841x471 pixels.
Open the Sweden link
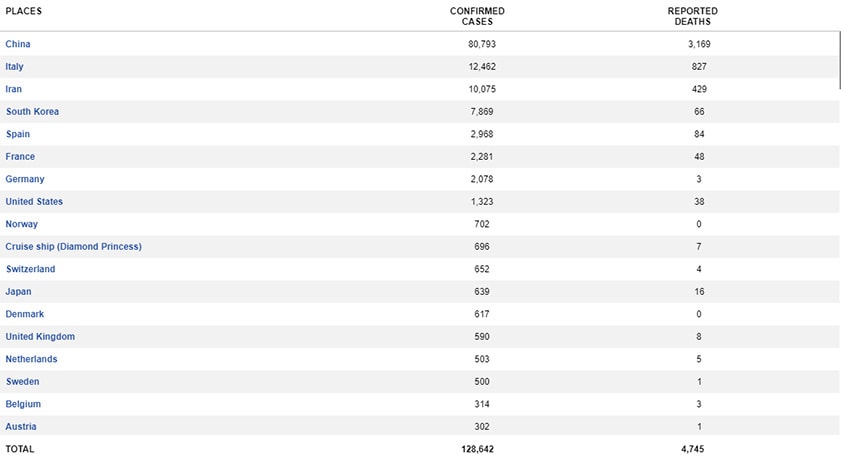click(23, 382)
